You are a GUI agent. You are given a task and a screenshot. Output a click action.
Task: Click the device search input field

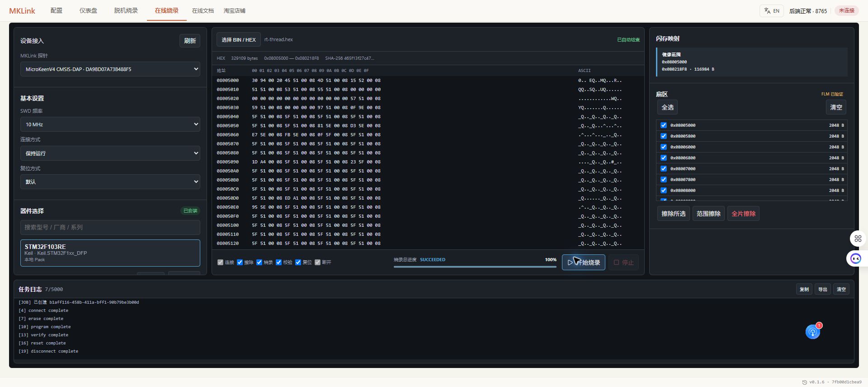(x=110, y=228)
